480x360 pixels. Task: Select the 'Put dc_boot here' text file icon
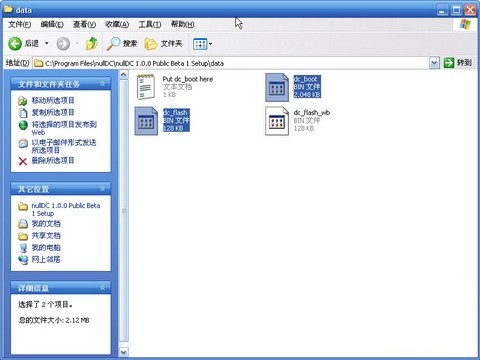(146, 87)
